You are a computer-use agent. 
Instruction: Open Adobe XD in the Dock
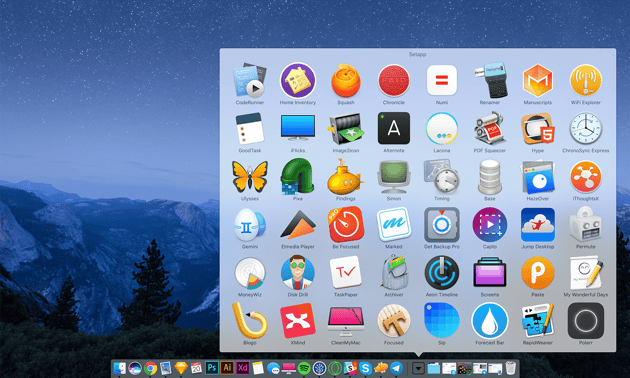click(242, 368)
